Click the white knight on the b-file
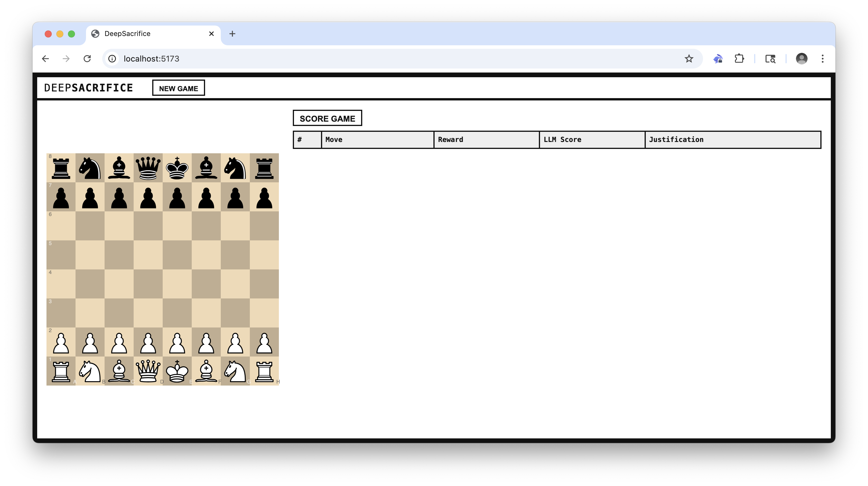This screenshot has height=486, width=868. [90, 371]
